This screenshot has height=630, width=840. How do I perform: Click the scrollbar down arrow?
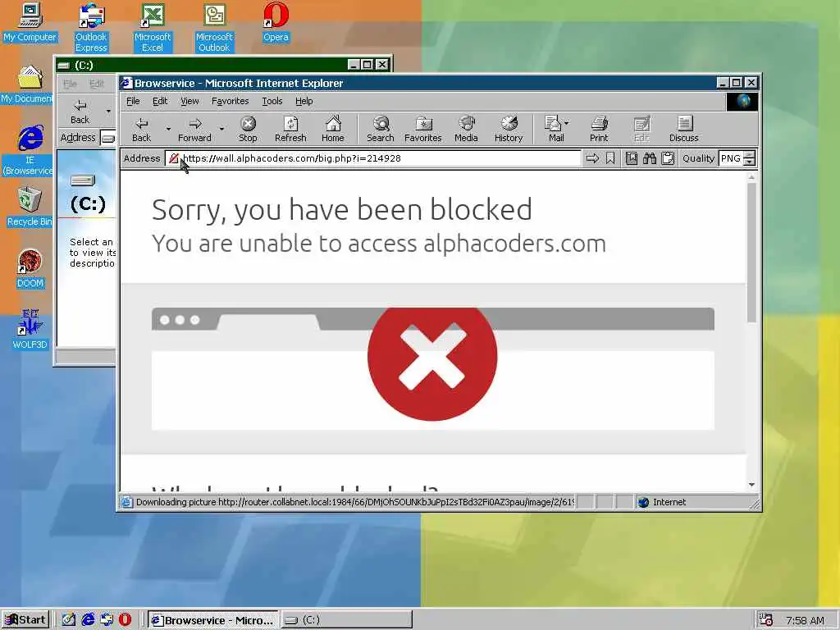(x=751, y=485)
